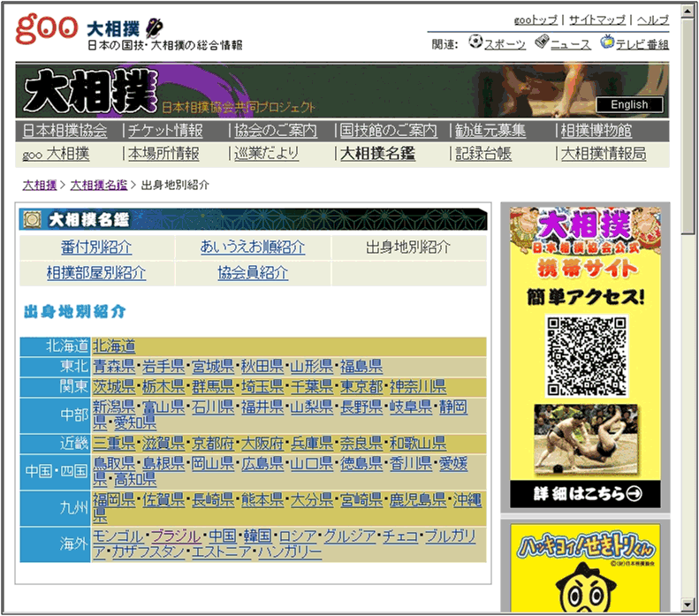Click the TV program icon
699x616 pixels.
[x=607, y=42]
